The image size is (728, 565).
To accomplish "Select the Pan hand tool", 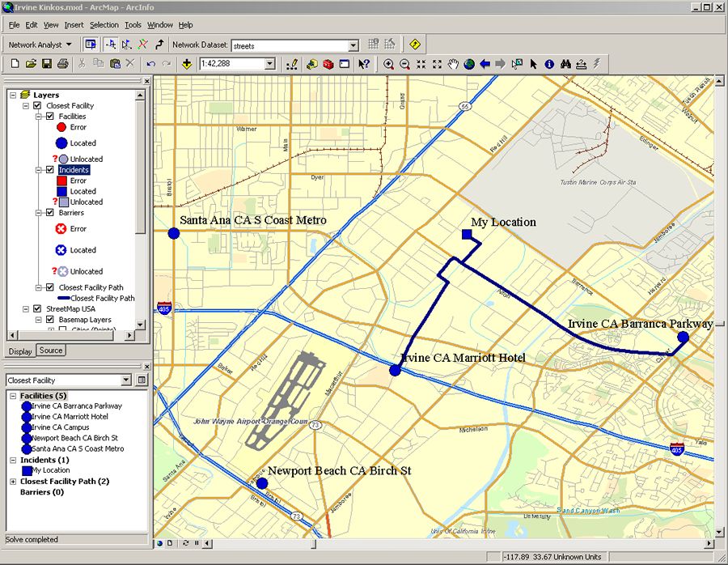I will click(x=453, y=64).
